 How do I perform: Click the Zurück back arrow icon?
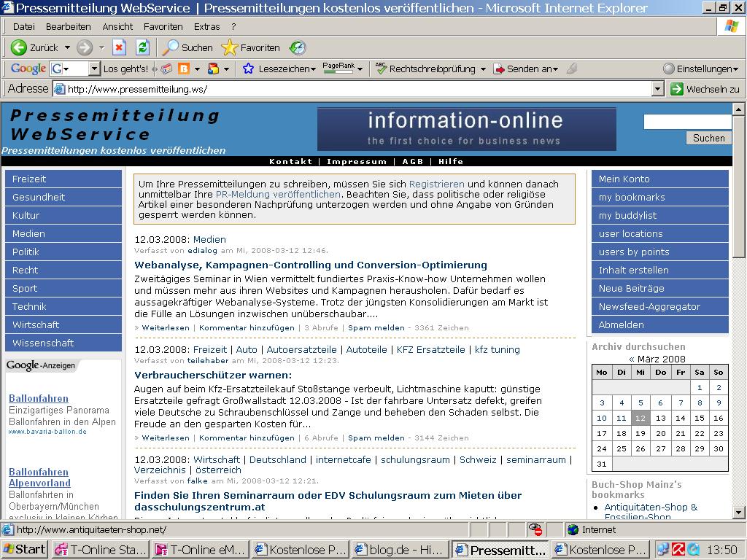tap(18, 47)
